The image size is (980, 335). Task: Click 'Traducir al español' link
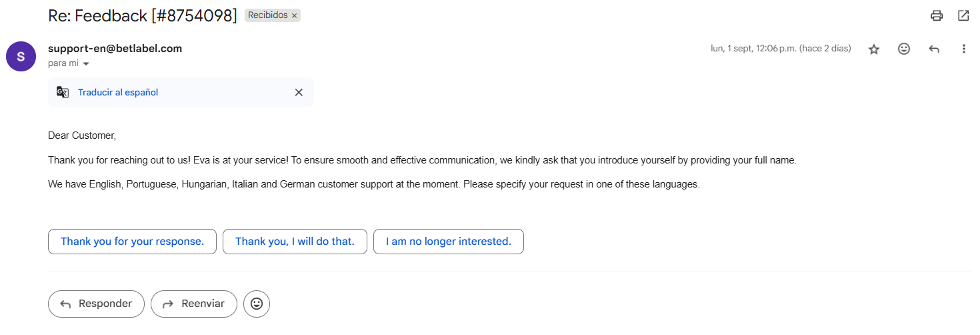[118, 93]
